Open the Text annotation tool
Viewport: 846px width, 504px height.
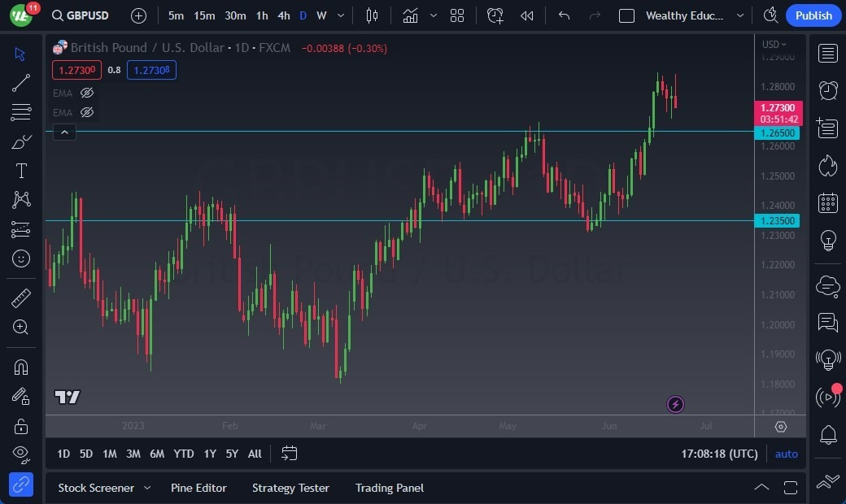[x=21, y=170]
